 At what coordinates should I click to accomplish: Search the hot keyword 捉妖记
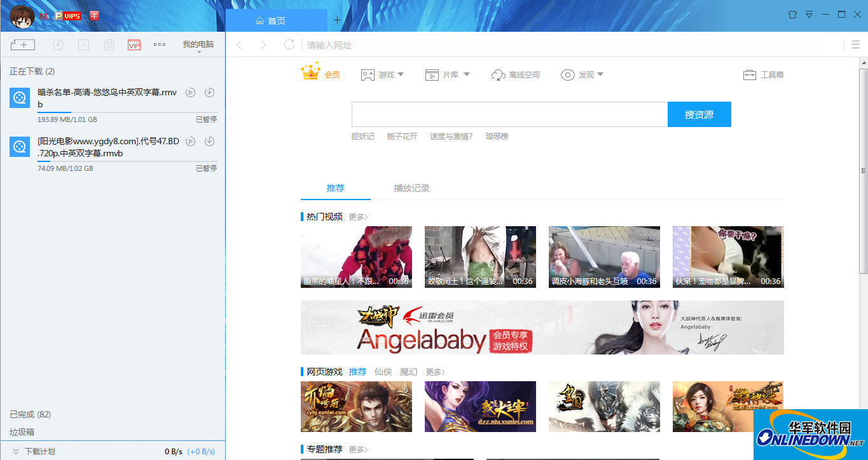coord(363,136)
